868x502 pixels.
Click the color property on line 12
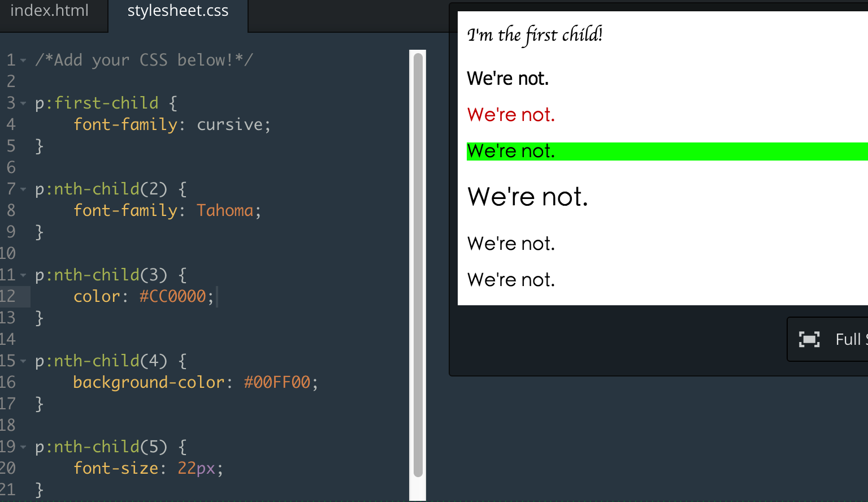[x=97, y=296]
